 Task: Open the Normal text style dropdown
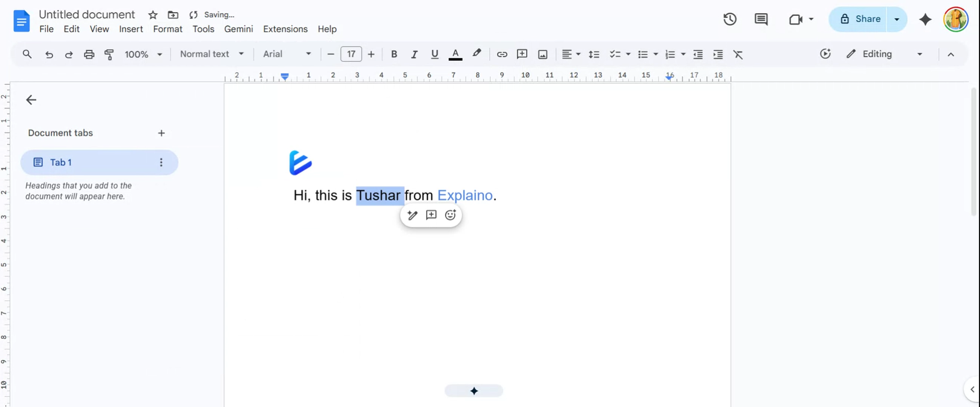coord(212,54)
